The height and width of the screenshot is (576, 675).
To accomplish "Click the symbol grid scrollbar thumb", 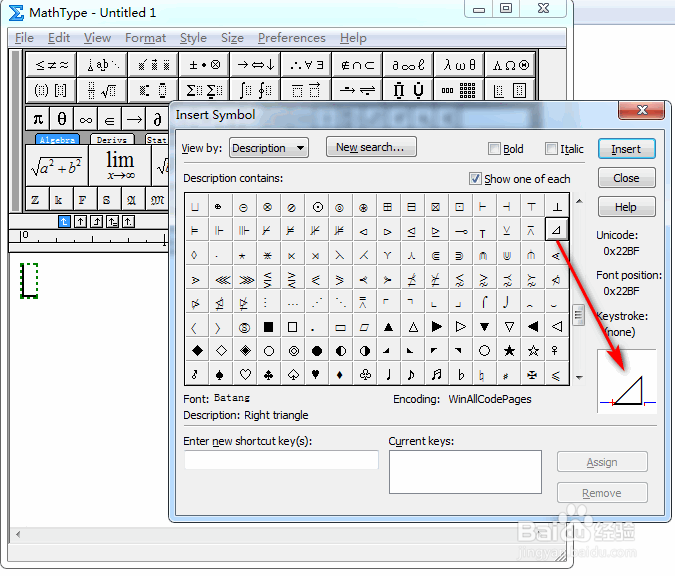I will 579,316.
